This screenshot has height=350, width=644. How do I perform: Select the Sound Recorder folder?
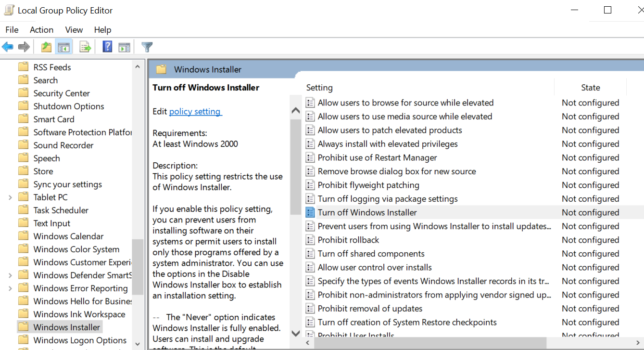(x=63, y=145)
